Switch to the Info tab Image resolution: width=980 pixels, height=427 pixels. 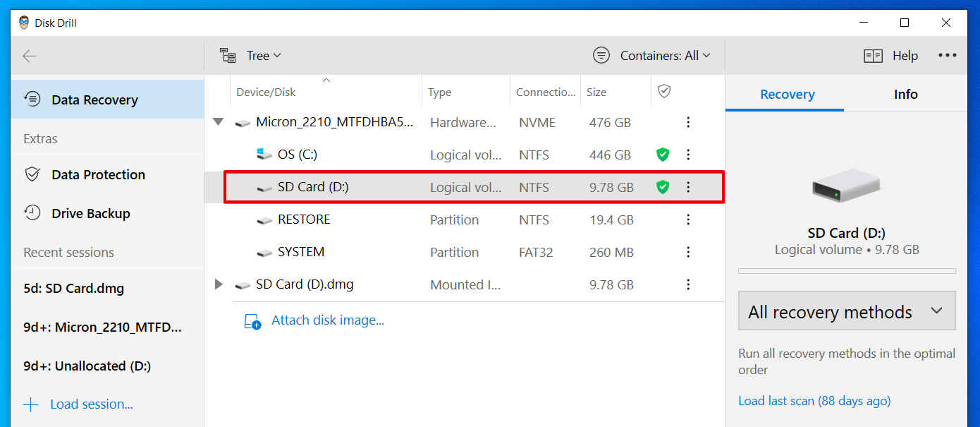[905, 95]
